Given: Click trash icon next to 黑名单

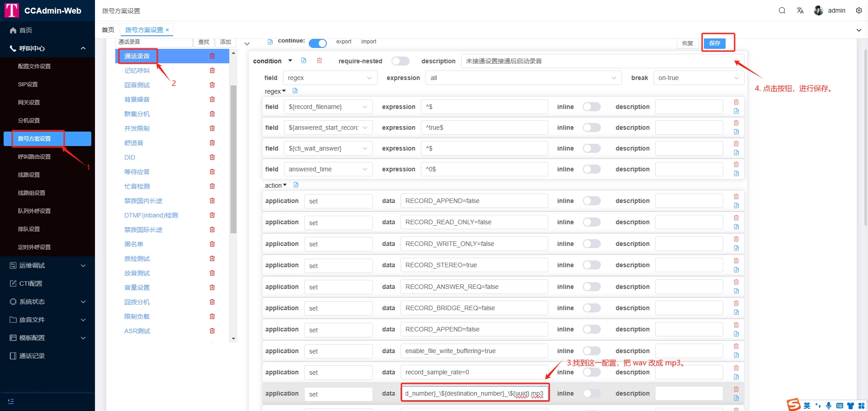Looking at the screenshot, I should [212, 244].
